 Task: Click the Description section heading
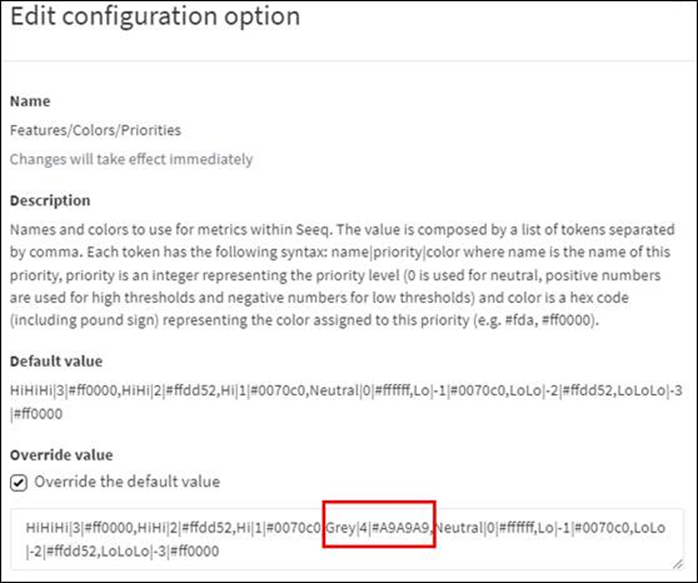click(50, 200)
